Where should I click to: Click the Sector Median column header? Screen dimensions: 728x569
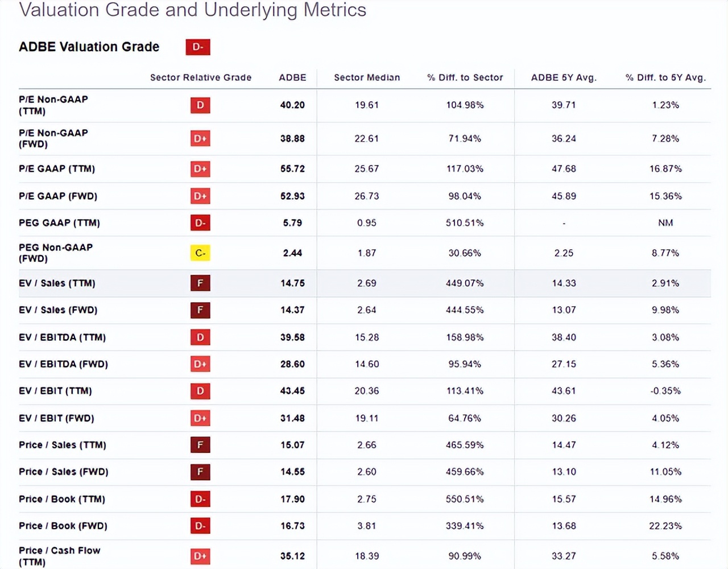[367, 77]
